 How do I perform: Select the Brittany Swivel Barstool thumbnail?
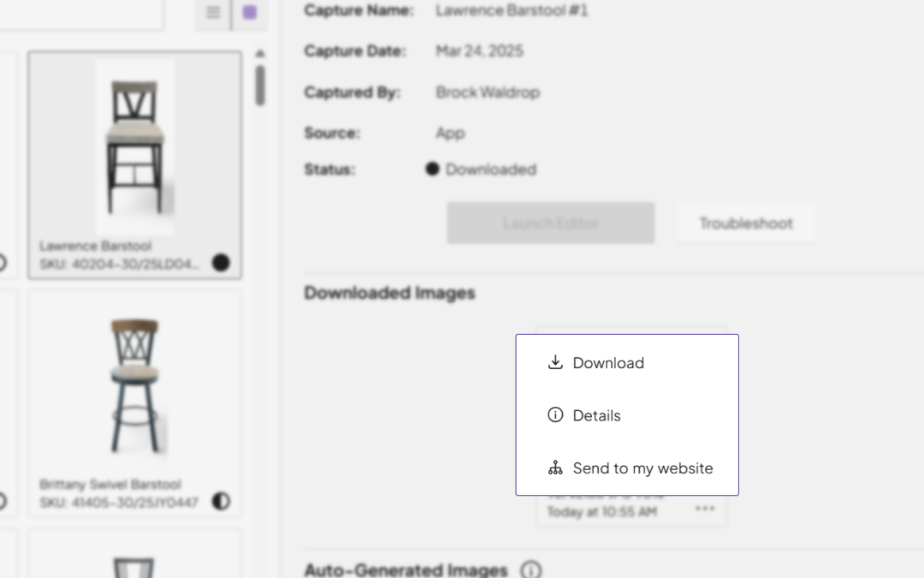[x=134, y=385]
